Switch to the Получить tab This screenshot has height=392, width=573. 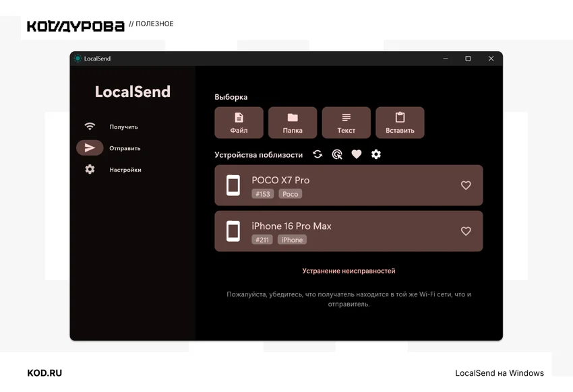tap(123, 127)
